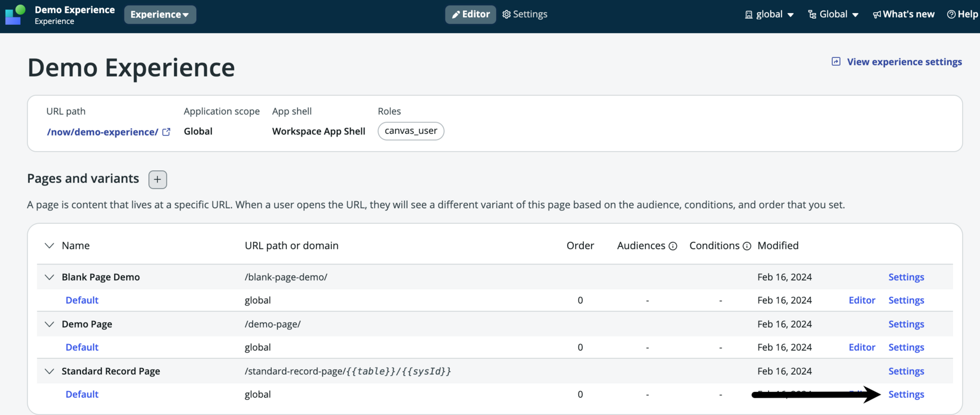Click Workspace App Shell value
The width and height of the screenshot is (980, 415).
pyautogui.click(x=319, y=131)
